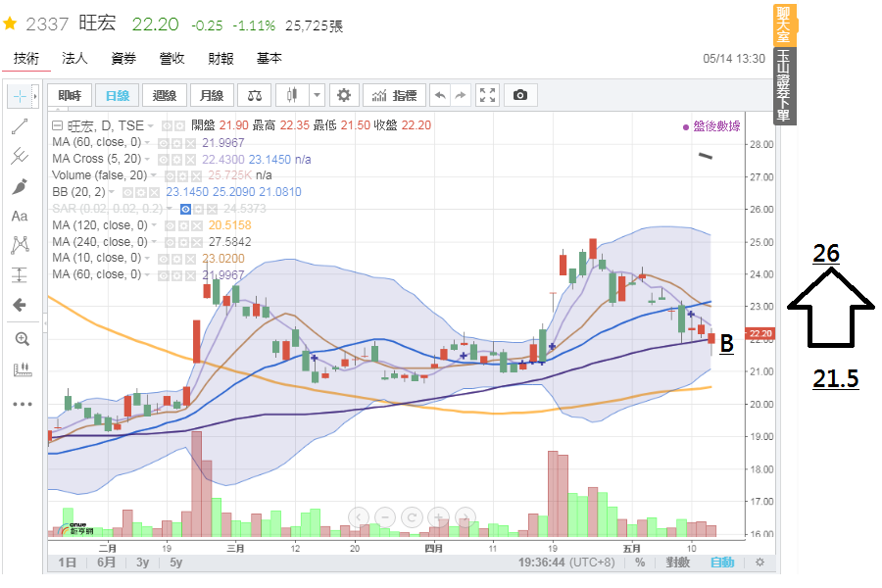Toggle the 自動 auto scale
The image size is (882, 588).
(722, 563)
